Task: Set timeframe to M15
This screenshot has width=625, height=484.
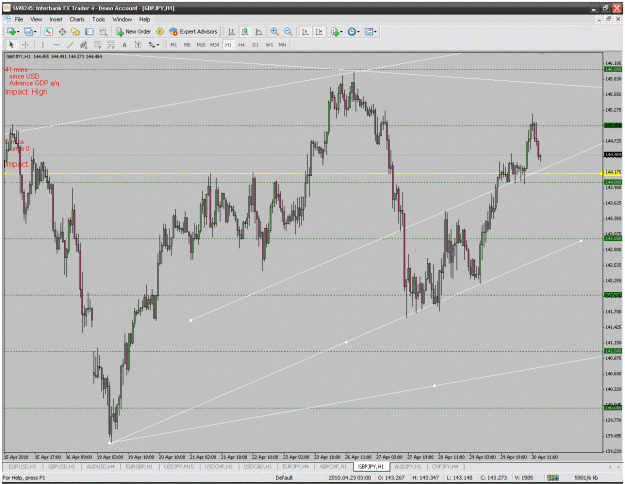Action: (x=201, y=45)
